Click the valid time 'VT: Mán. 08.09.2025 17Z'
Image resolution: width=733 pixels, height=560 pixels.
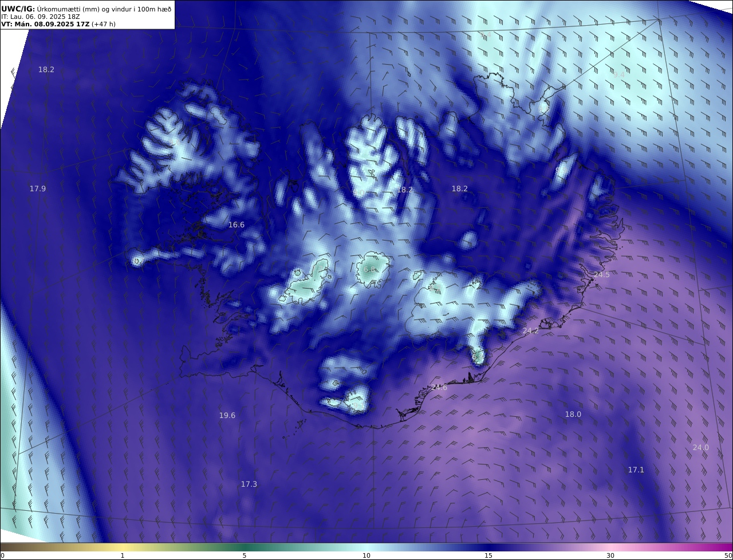pos(45,25)
